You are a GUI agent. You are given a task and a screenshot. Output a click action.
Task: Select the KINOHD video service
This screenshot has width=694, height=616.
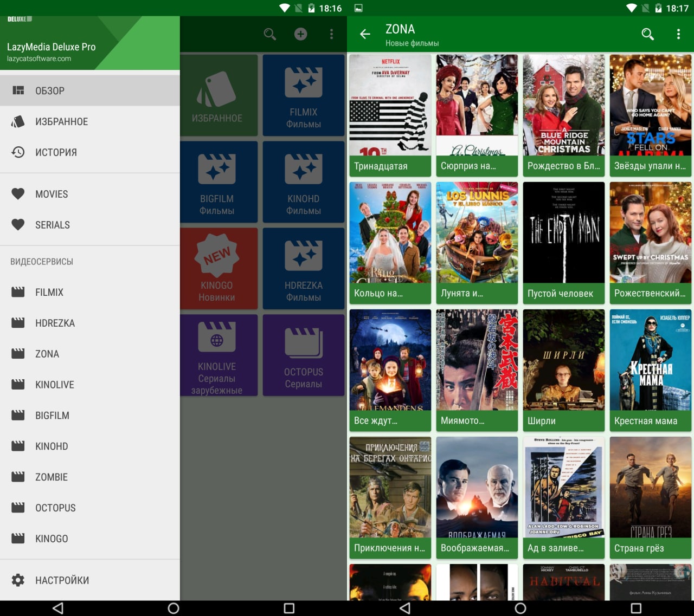(90, 446)
